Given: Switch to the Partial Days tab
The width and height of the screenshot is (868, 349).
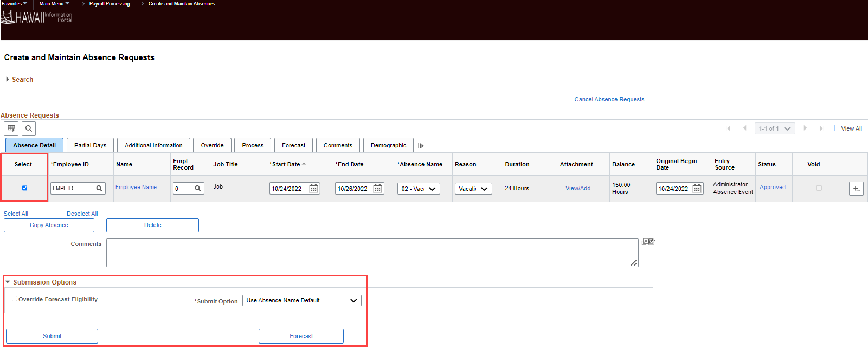Looking at the screenshot, I should point(90,145).
